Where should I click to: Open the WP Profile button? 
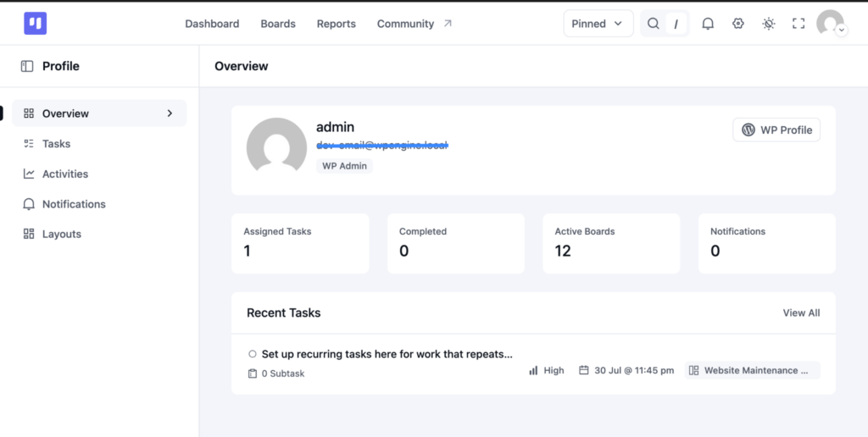[776, 130]
